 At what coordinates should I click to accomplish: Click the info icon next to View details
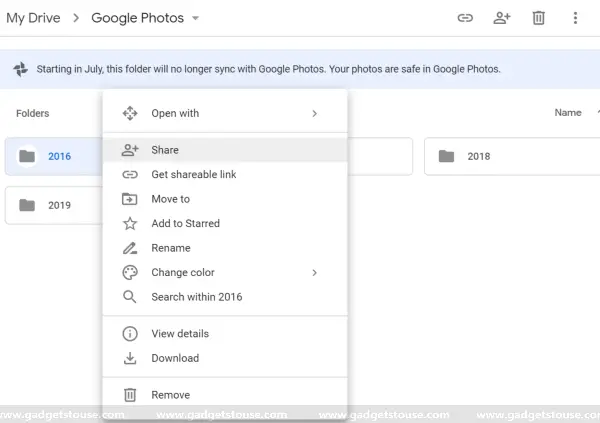(130, 334)
